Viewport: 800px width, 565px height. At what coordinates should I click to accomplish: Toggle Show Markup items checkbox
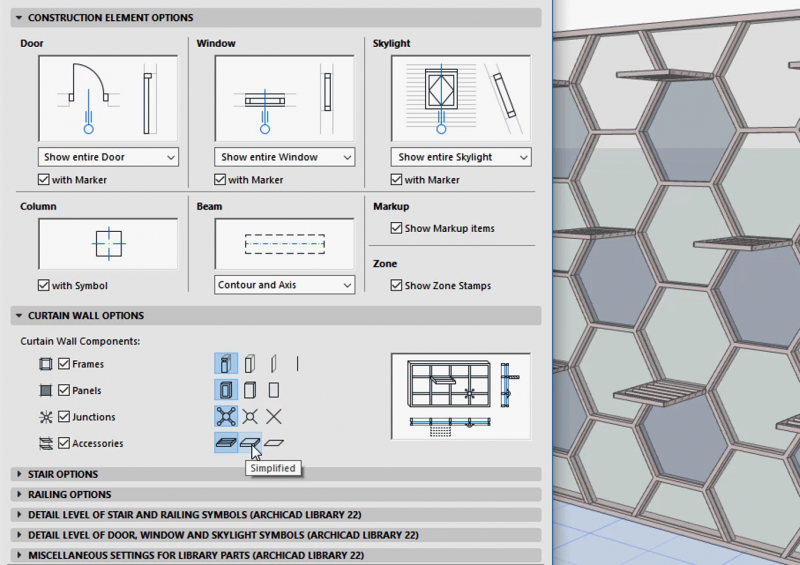point(396,228)
